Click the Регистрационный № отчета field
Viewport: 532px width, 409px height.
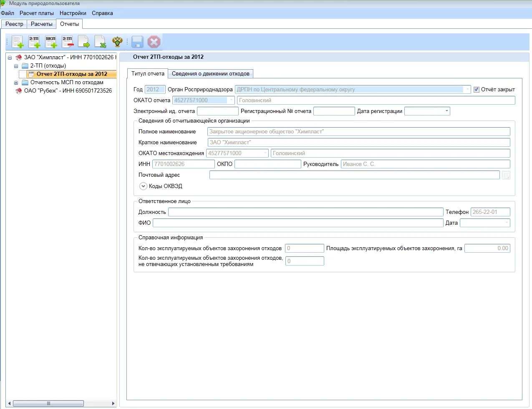334,111
